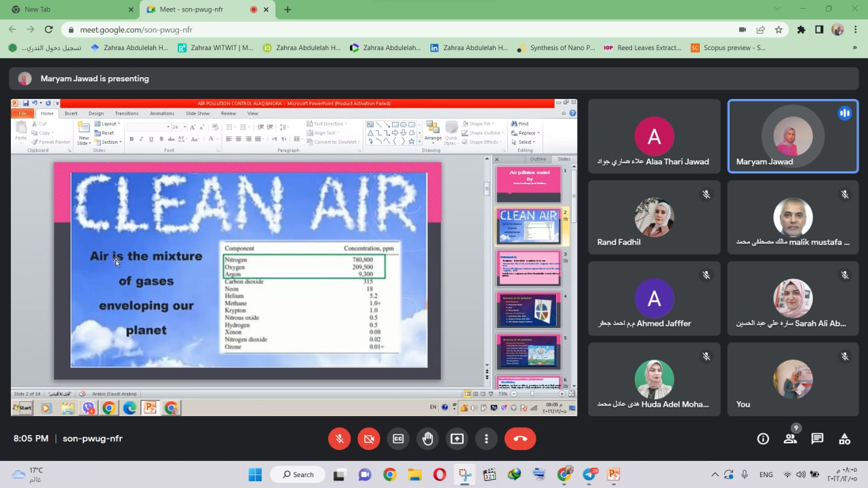
Task: Select slide 3 thumbnail in Slides pane
Action: pyautogui.click(x=528, y=267)
